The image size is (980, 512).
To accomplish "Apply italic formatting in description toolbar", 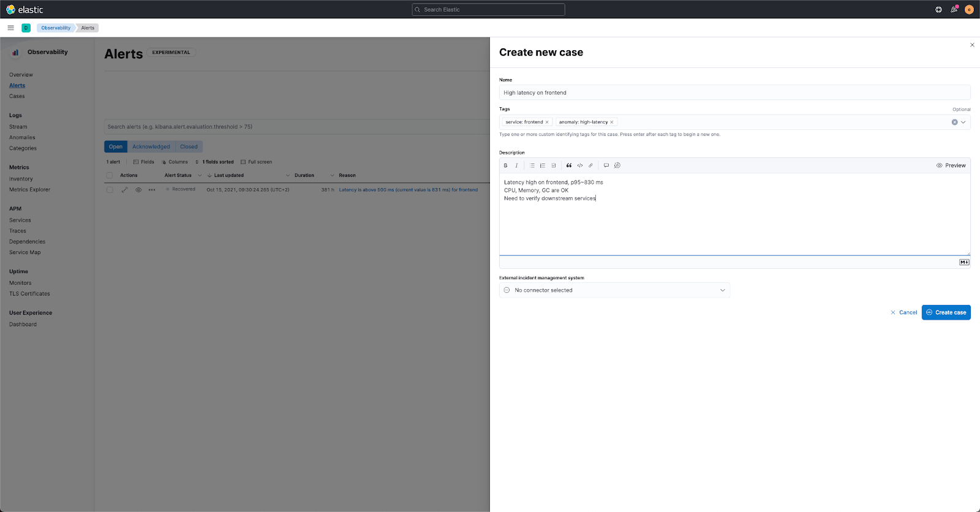I will (516, 165).
